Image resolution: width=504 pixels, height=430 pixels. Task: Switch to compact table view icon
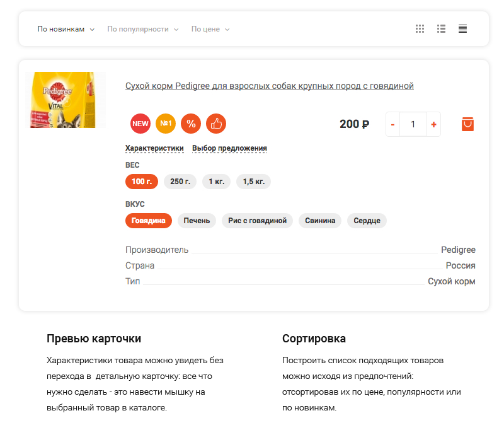point(462,29)
